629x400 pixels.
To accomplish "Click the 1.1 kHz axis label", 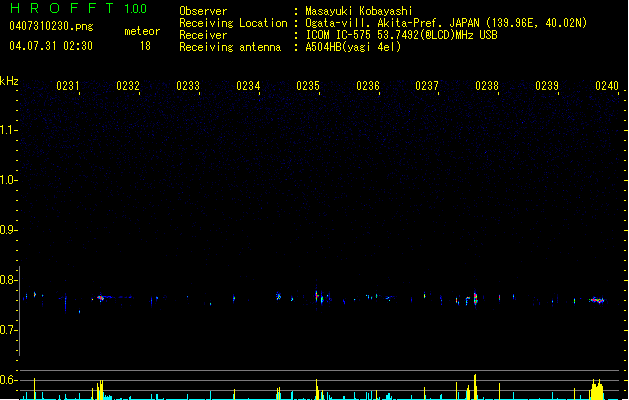I will click(x=8, y=130).
